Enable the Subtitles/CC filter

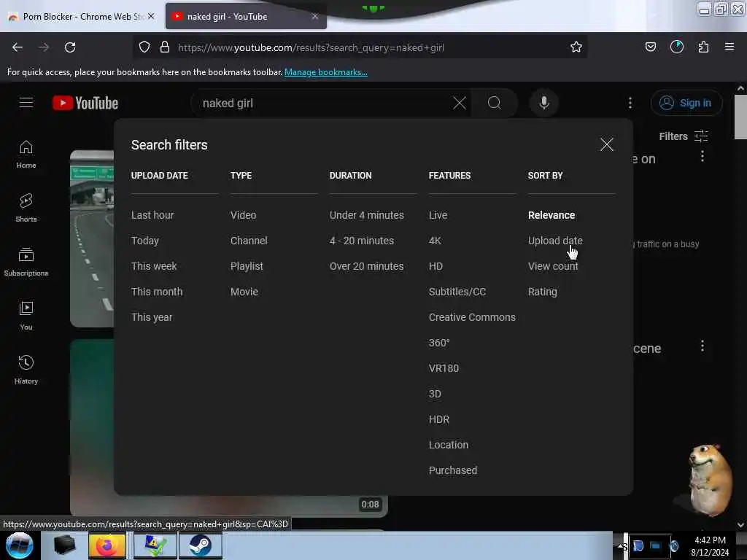(x=457, y=292)
